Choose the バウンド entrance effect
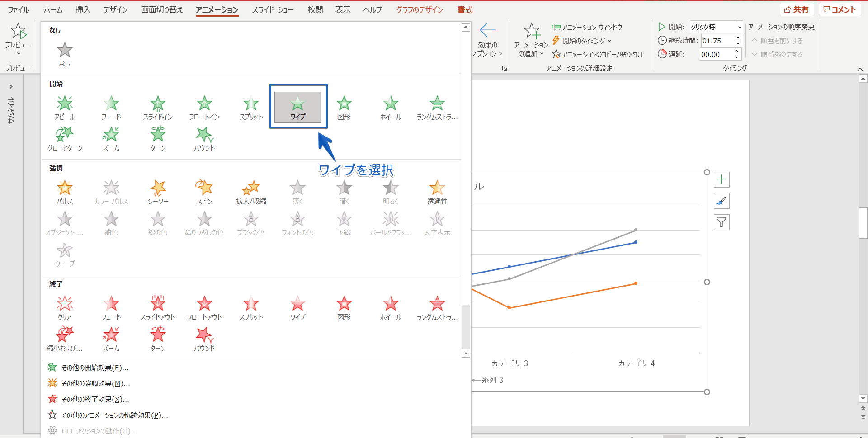This screenshot has width=868, height=438. click(204, 139)
